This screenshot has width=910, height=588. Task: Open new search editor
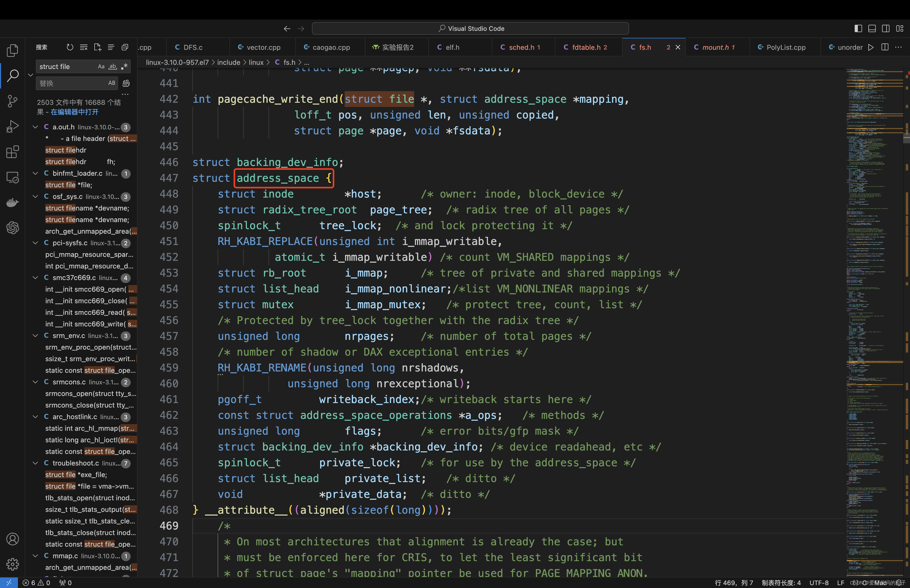coord(97,47)
